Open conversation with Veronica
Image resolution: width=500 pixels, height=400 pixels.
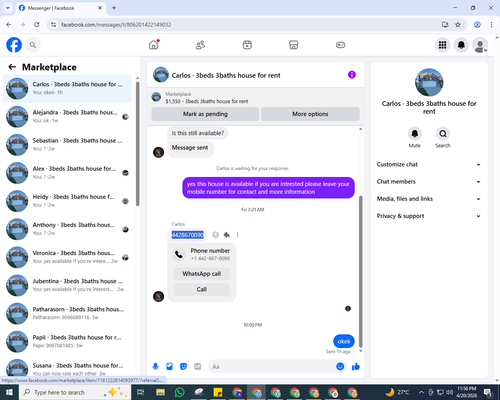[67, 257]
